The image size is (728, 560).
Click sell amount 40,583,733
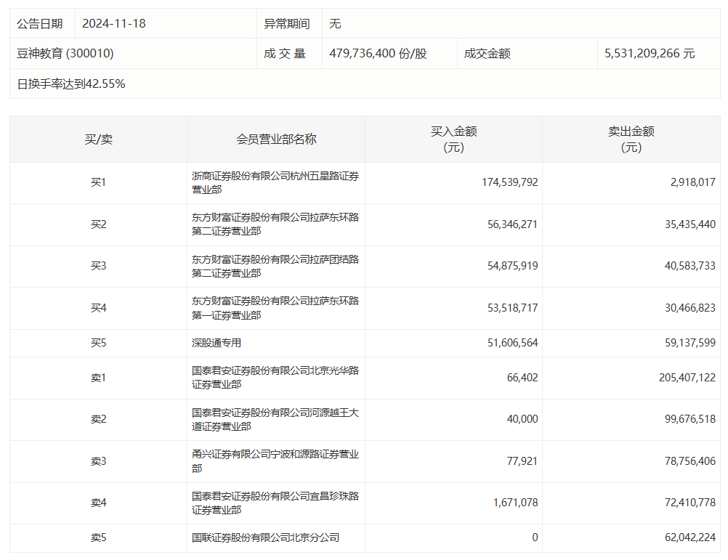click(690, 266)
